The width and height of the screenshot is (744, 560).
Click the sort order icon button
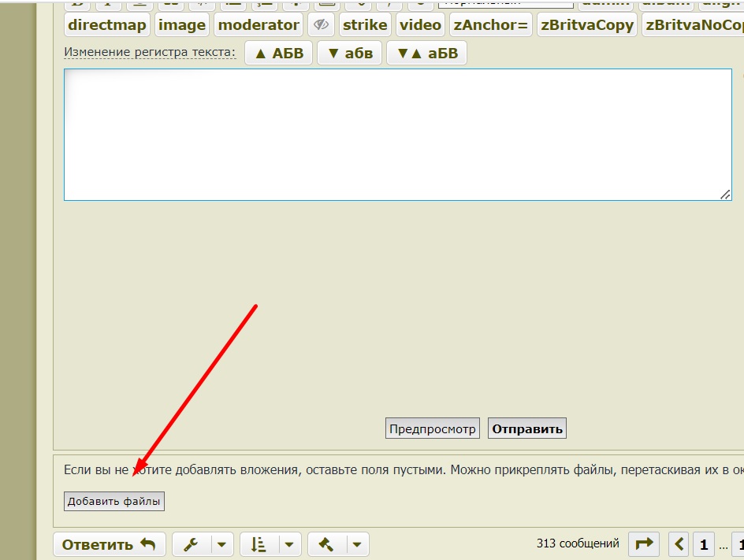259,544
